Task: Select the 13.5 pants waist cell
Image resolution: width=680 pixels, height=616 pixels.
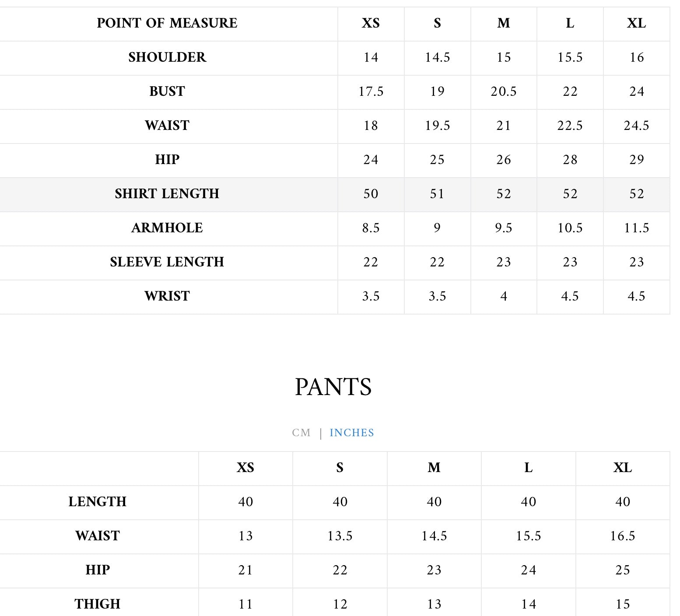Action: (x=340, y=536)
